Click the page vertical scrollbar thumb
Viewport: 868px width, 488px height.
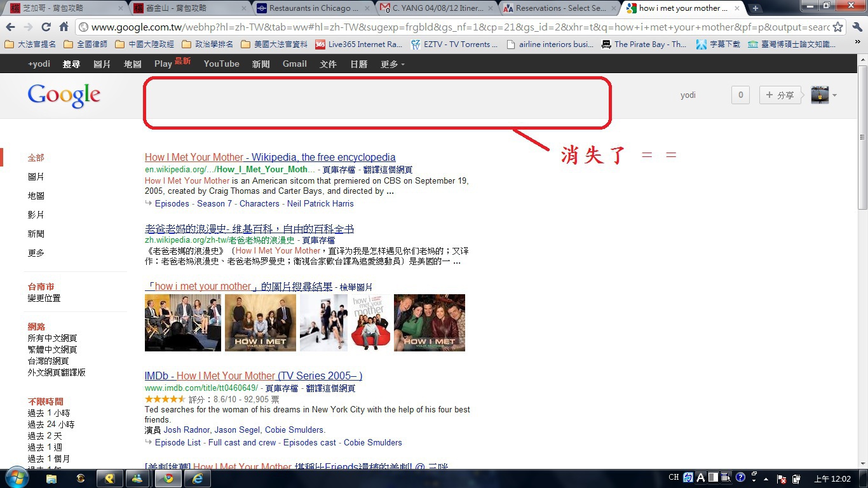point(862,137)
